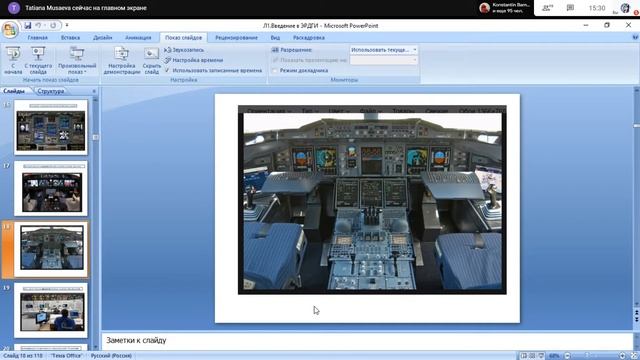Click the 15:30 meeting time
Screen dimensions: 640x360
[x=597, y=8]
